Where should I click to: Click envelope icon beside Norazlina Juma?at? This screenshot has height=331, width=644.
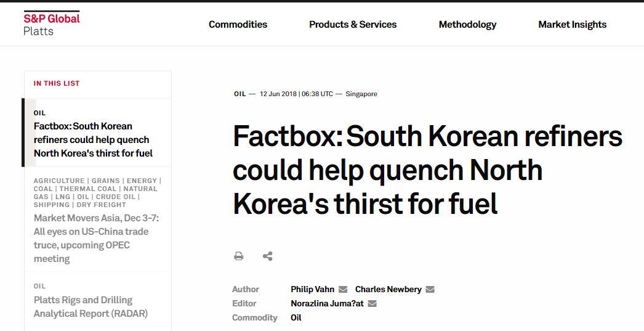(372, 304)
